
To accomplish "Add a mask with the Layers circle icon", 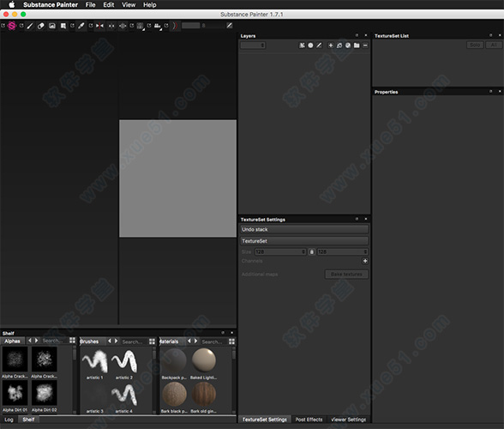I will tap(310, 45).
